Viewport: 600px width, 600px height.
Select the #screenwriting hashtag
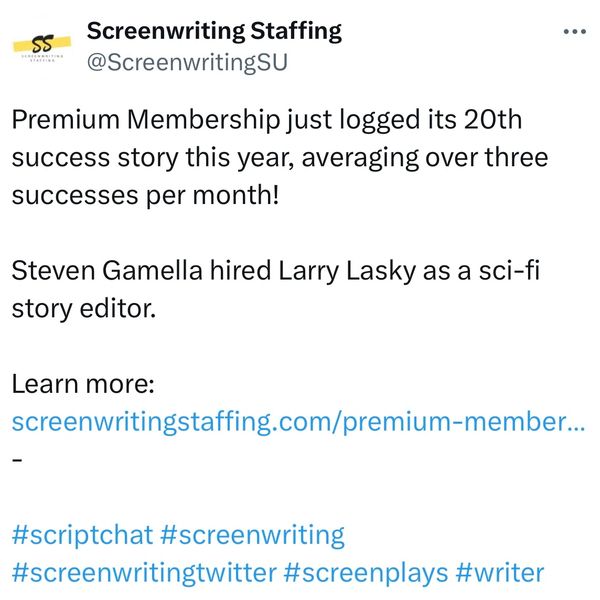[252, 534]
